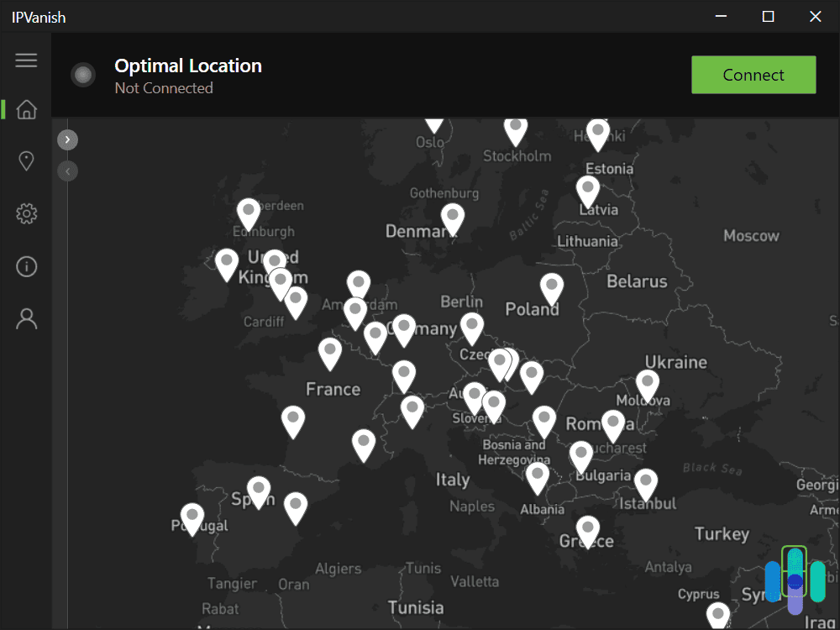The image size is (840, 630).
Task: Open the hamburger navigation menu
Action: (x=26, y=60)
